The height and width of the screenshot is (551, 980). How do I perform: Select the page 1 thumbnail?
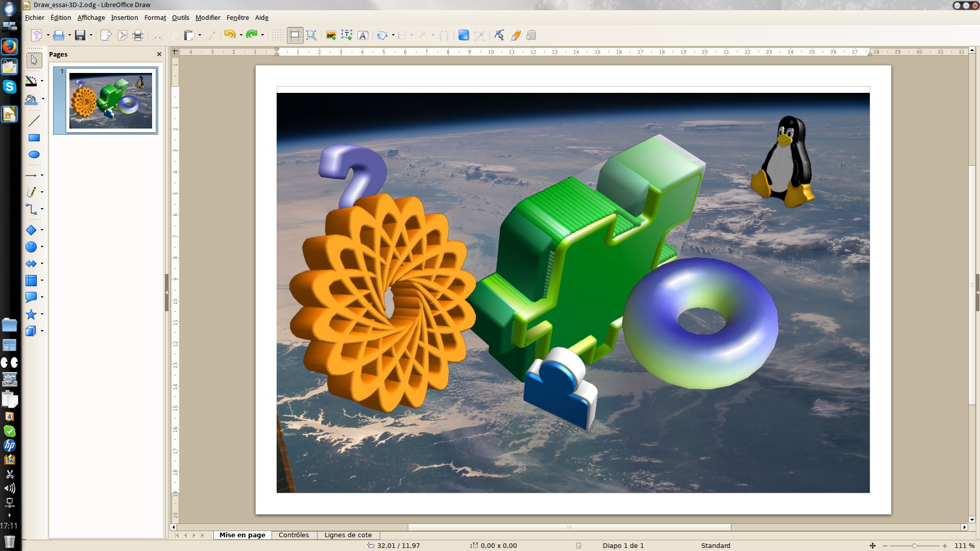110,101
